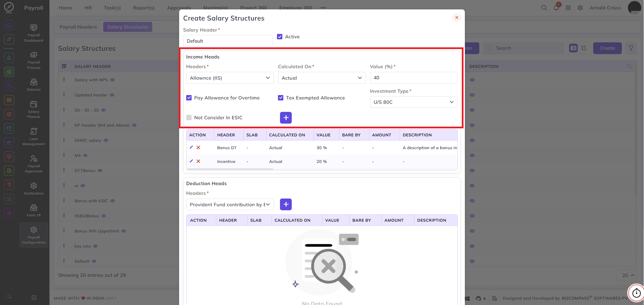The height and width of the screenshot is (305, 644).
Task: Open the Payroll Dashboard sidebar icon
Action: point(34,33)
